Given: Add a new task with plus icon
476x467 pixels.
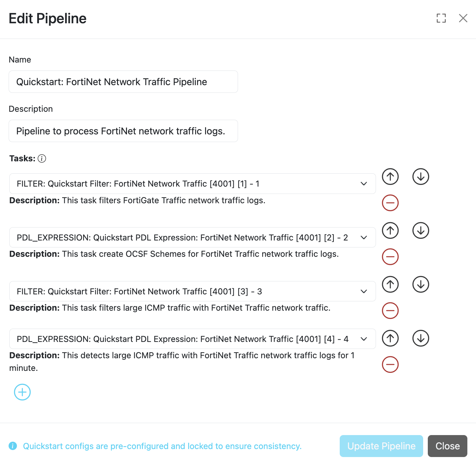Looking at the screenshot, I should pyautogui.click(x=22, y=392).
